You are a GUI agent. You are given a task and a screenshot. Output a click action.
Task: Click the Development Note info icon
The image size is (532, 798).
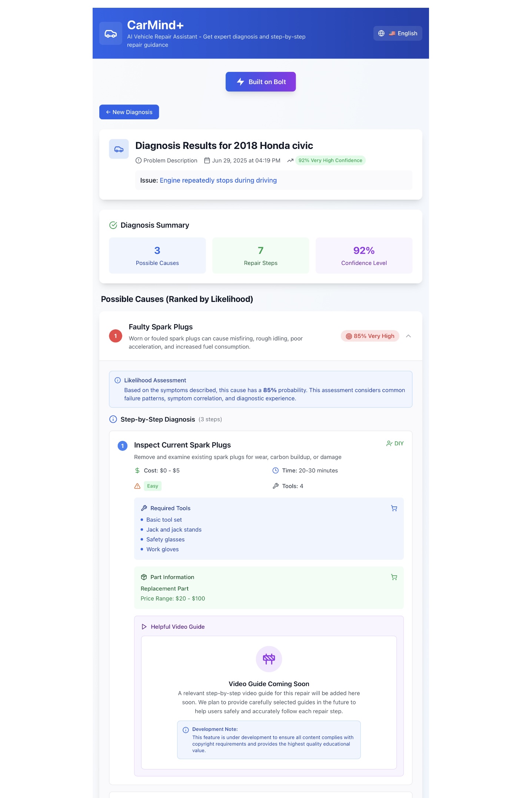tap(186, 730)
